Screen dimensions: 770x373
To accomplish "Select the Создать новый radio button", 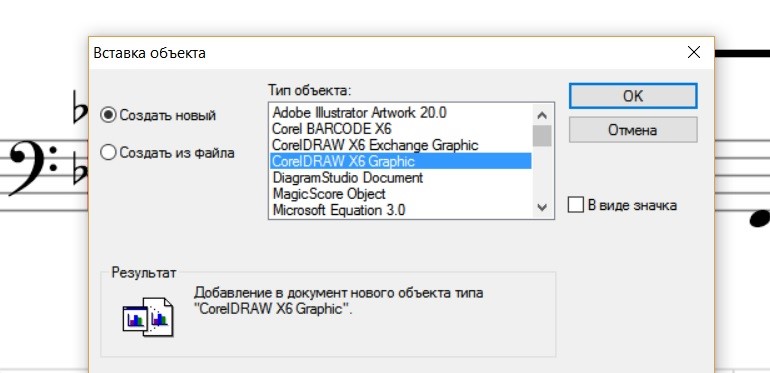I will 158,115.
